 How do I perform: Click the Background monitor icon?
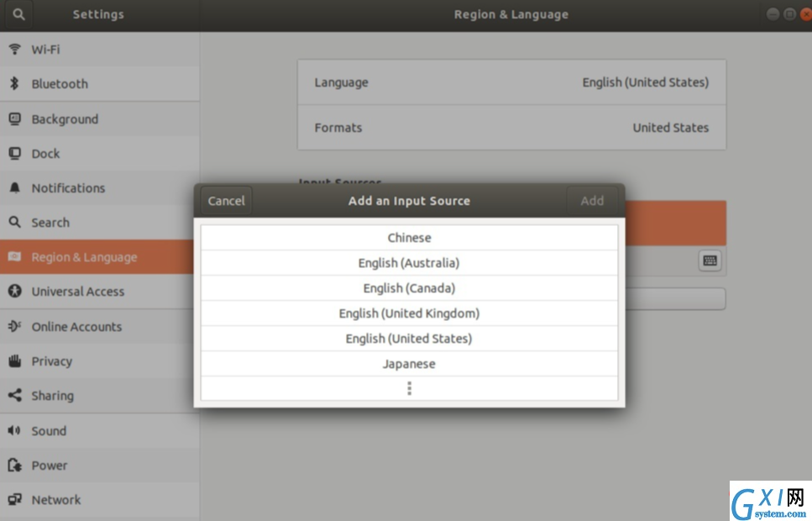[x=14, y=118]
